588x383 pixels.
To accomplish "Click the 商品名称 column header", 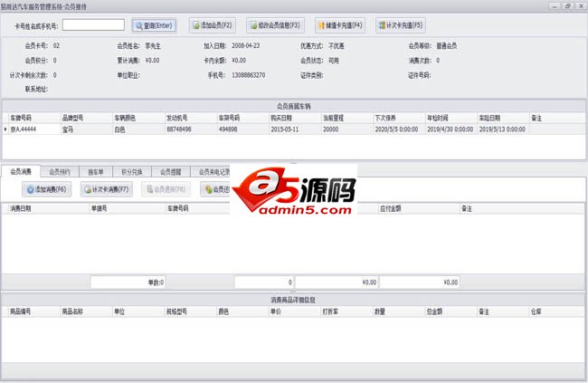I will point(86,311).
